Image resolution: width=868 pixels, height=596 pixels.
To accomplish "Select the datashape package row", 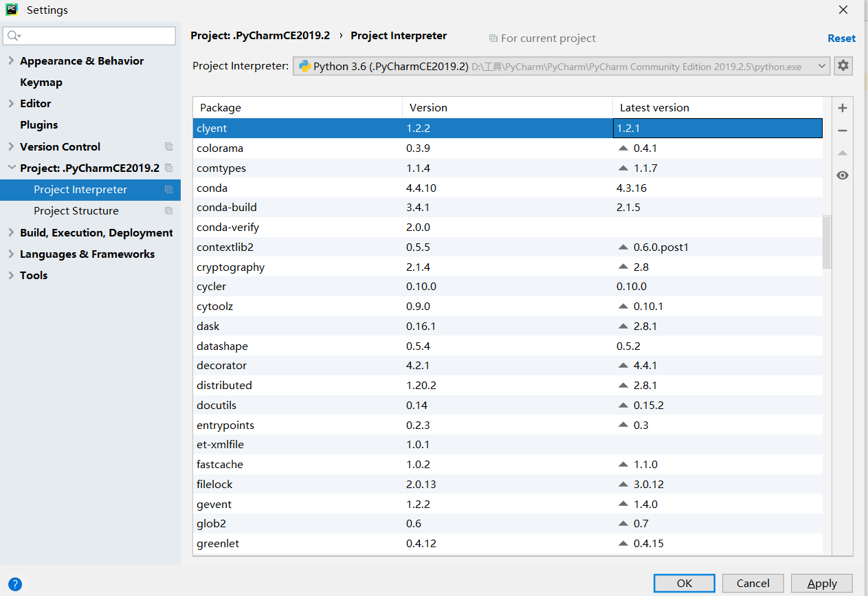I will (x=507, y=346).
